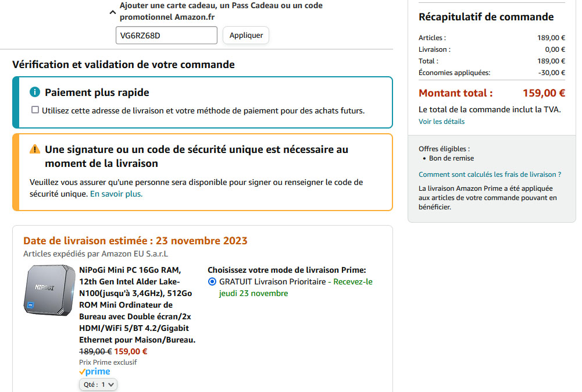Open the Voir les détails link
This screenshot has height=392, width=582.
point(441,122)
